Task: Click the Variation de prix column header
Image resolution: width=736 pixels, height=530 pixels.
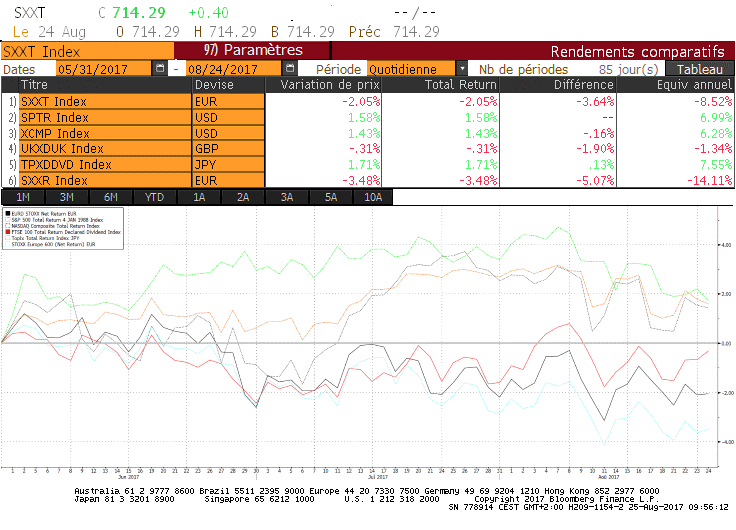Action: pos(324,85)
